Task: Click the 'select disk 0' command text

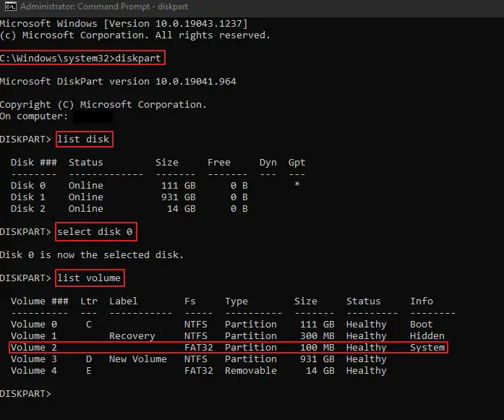Action: pos(95,232)
